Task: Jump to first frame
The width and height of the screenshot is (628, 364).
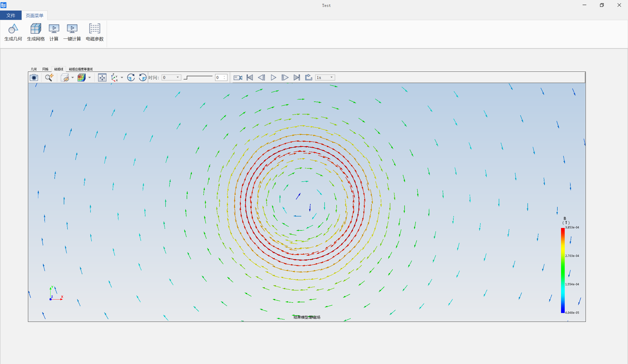Action: 250,77
